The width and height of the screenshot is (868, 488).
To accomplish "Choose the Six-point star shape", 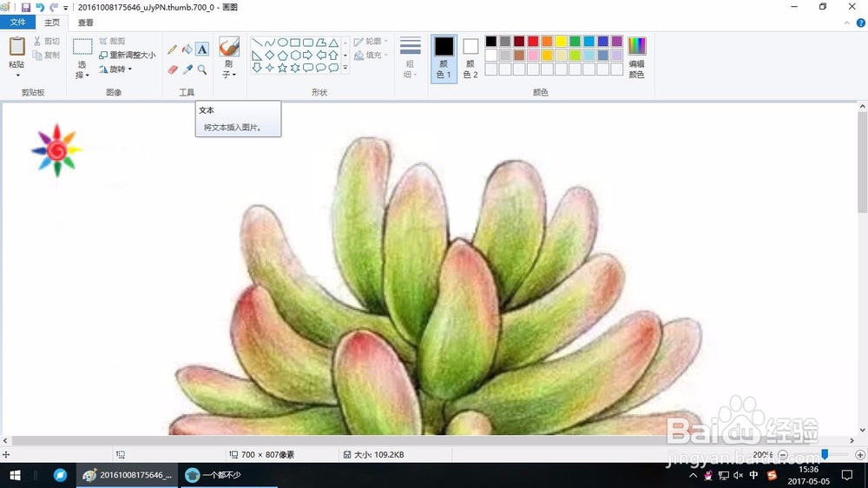I will click(295, 68).
